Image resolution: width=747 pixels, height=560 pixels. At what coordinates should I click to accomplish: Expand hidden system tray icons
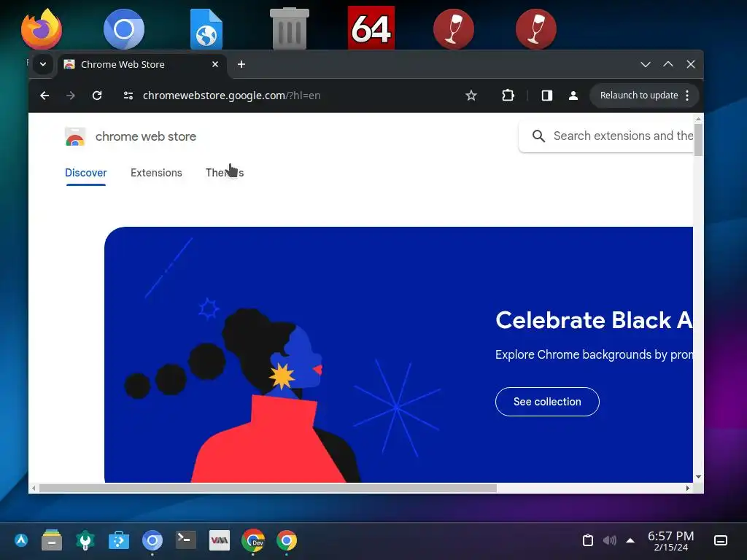[x=630, y=540]
